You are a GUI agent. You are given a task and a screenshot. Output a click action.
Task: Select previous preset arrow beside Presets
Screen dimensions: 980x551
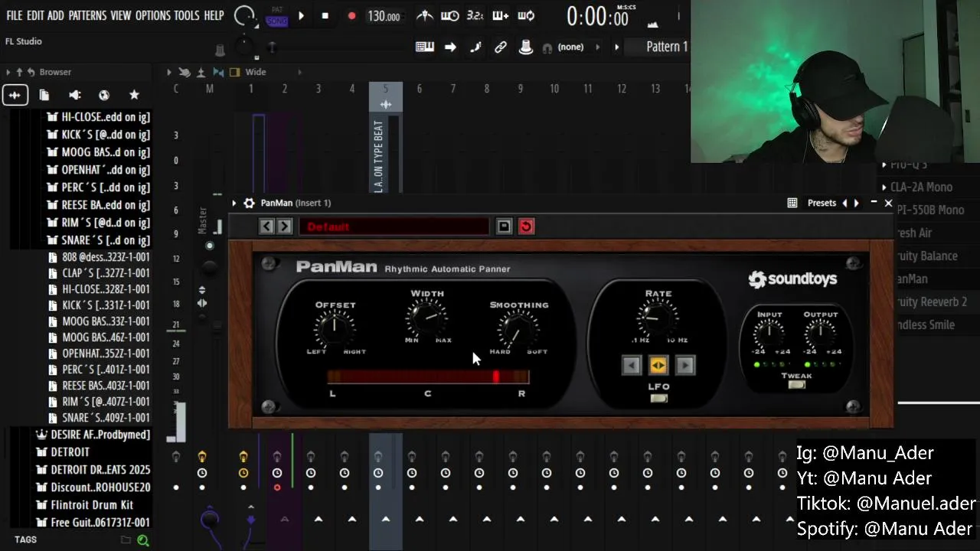(x=844, y=203)
